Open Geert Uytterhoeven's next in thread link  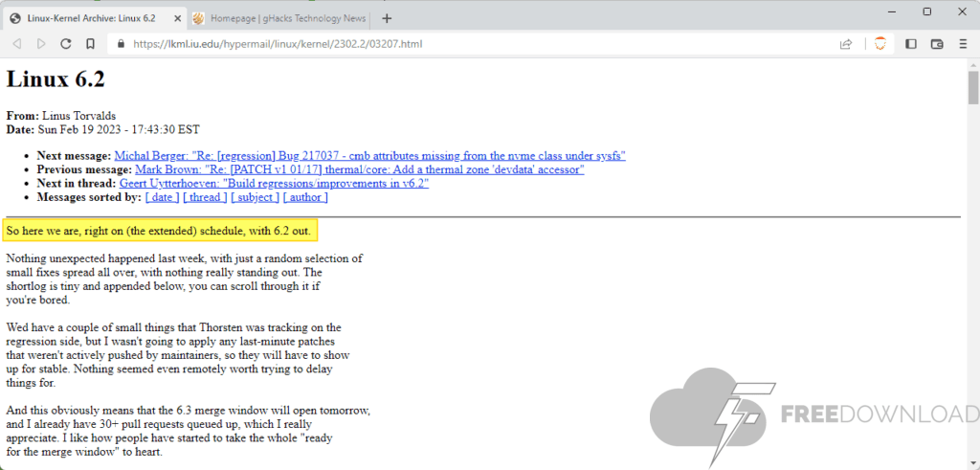pos(274,183)
